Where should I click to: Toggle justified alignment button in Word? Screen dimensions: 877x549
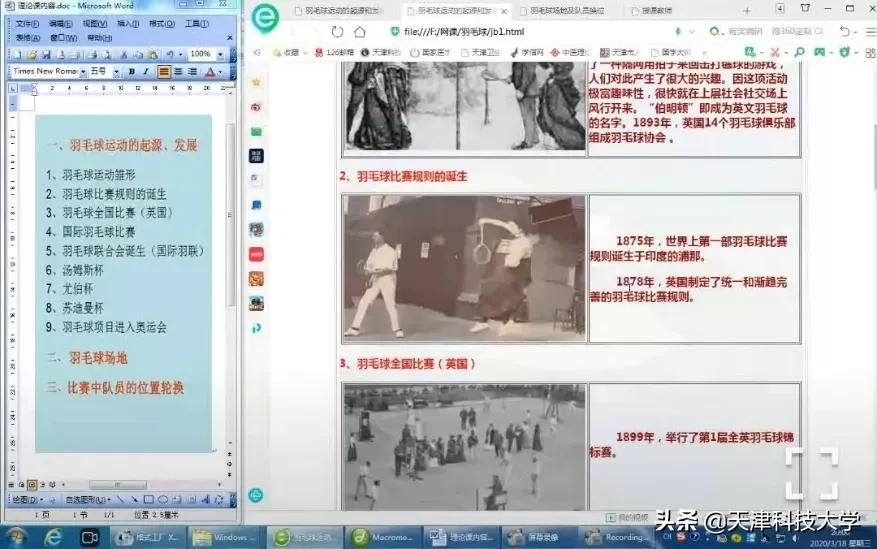coord(163,72)
